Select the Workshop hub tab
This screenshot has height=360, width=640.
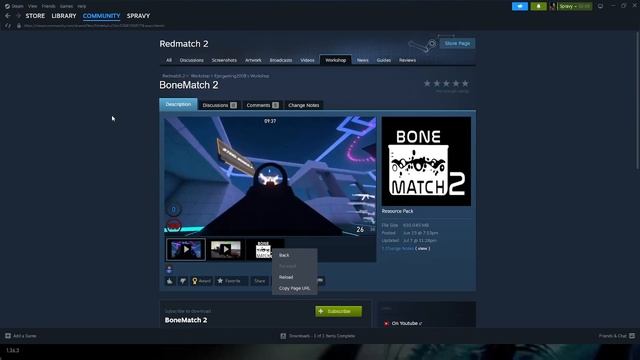(x=336, y=60)
